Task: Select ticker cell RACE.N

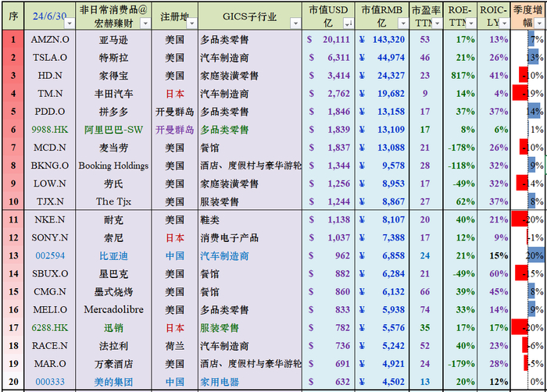Action: 50,346
